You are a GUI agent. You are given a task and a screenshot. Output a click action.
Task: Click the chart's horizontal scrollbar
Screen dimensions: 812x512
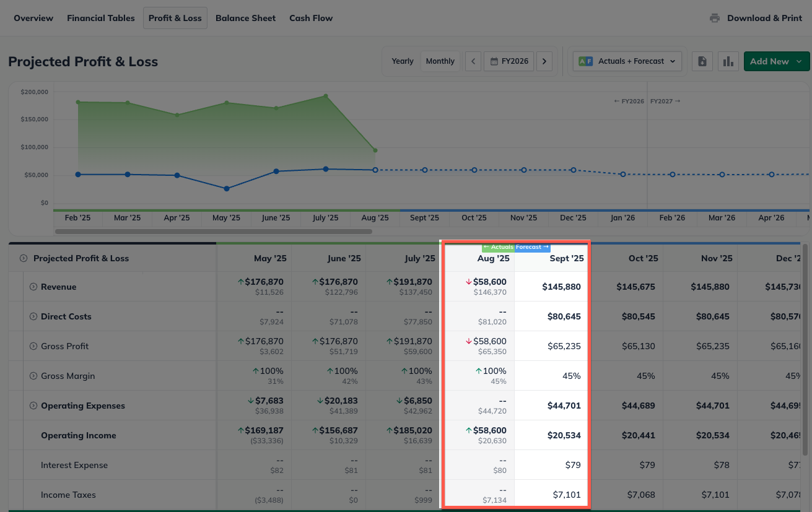(214, 232)
